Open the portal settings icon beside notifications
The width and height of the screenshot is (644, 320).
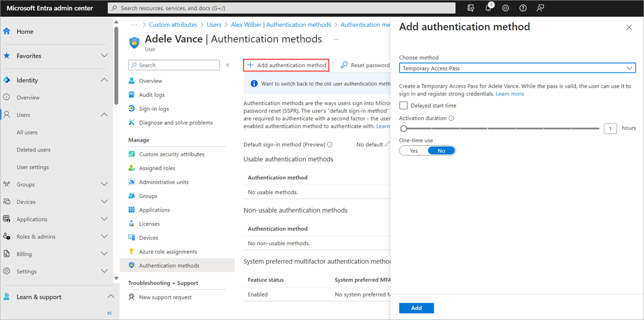pyautogui.click(x=471, y=8)
